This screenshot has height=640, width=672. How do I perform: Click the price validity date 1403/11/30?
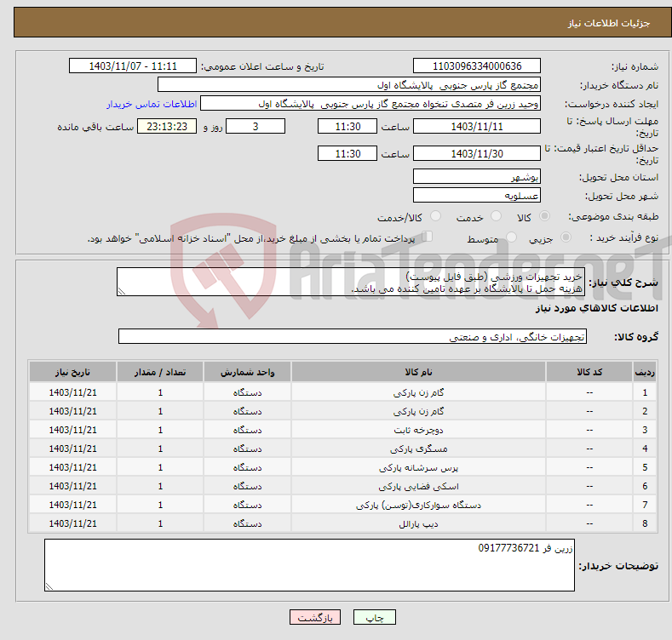tap(477, 153)
